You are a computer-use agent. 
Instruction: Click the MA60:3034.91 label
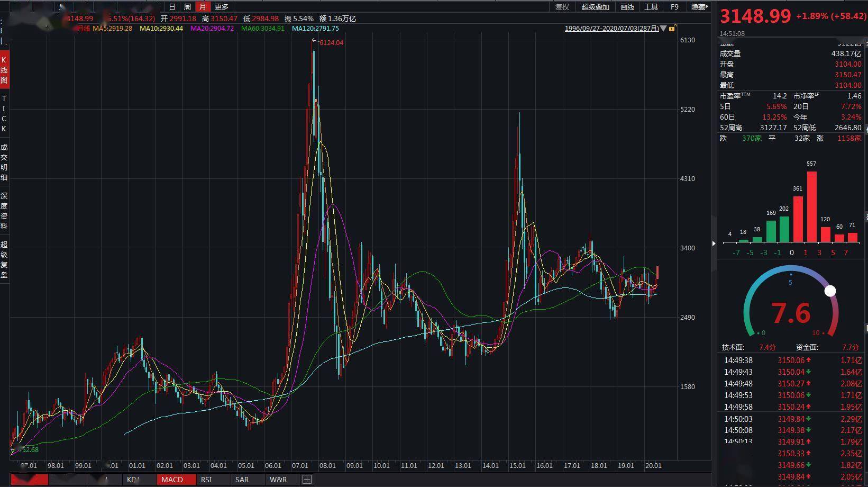pos(263,29)
